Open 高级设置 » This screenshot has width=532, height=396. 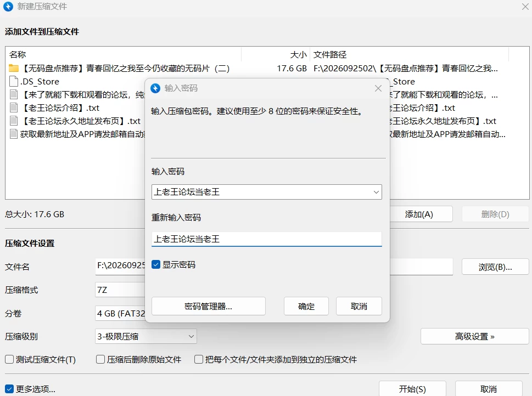[475, 336]
